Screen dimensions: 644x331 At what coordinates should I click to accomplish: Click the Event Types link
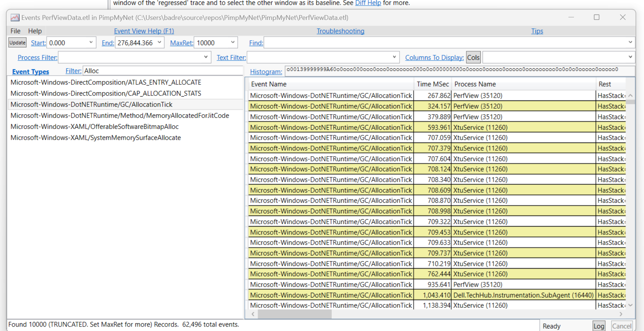click(31, 72)
